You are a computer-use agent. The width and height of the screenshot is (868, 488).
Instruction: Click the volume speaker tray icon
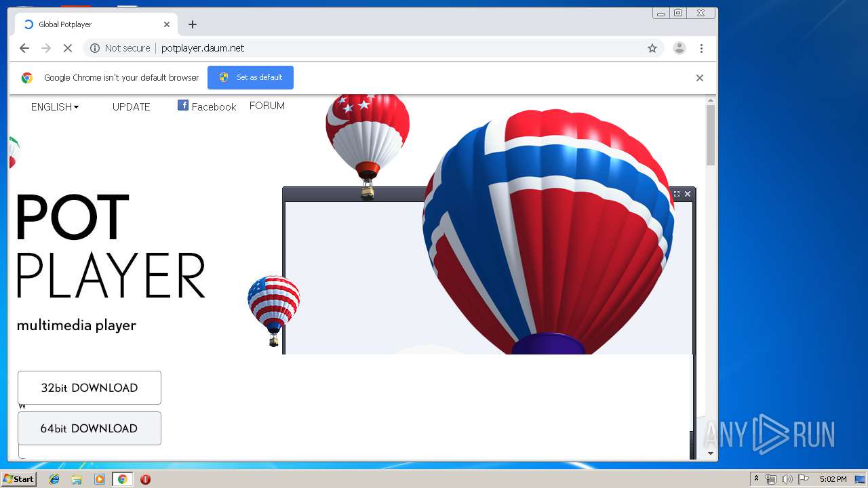click(x=787, y=479)
